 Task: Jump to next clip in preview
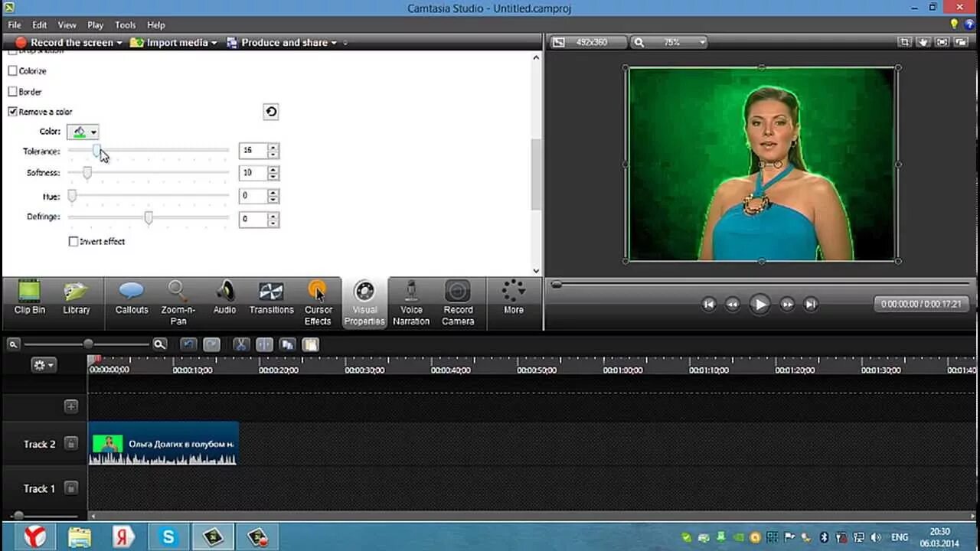pos(811,304)
